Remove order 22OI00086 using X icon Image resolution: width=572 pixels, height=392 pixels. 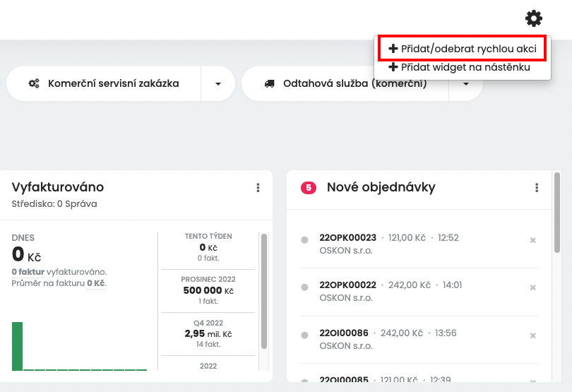(533, 335)
